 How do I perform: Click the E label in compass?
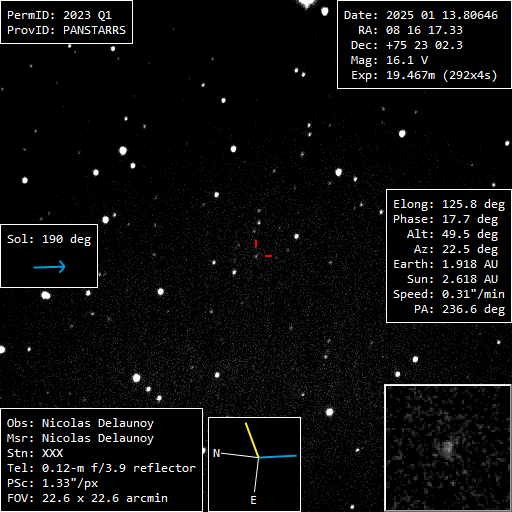click(x=253, y=500)
